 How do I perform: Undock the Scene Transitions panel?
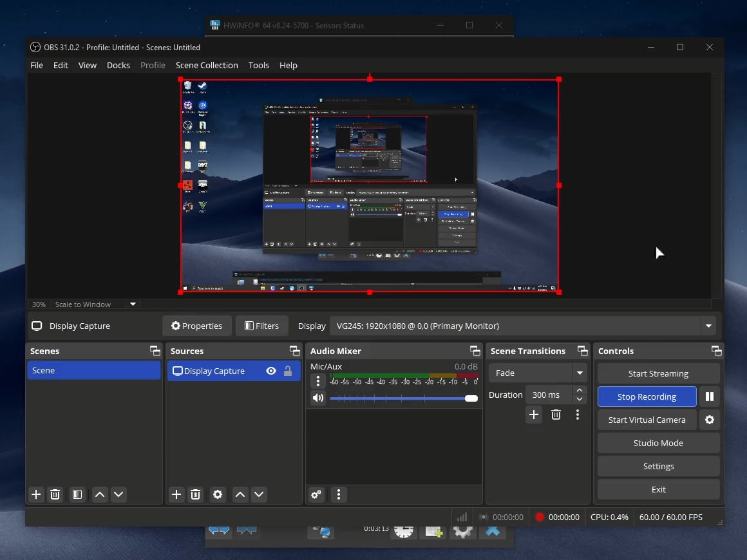coord(583,351)
